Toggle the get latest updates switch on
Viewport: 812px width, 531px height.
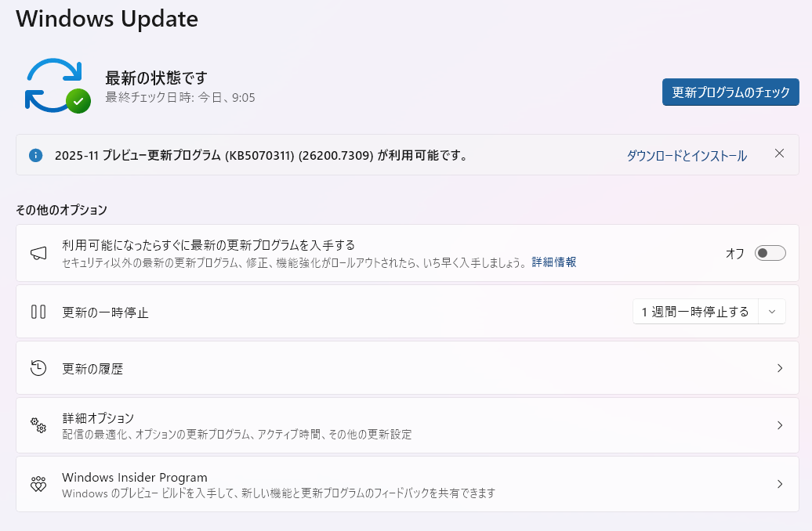(770, 253)
